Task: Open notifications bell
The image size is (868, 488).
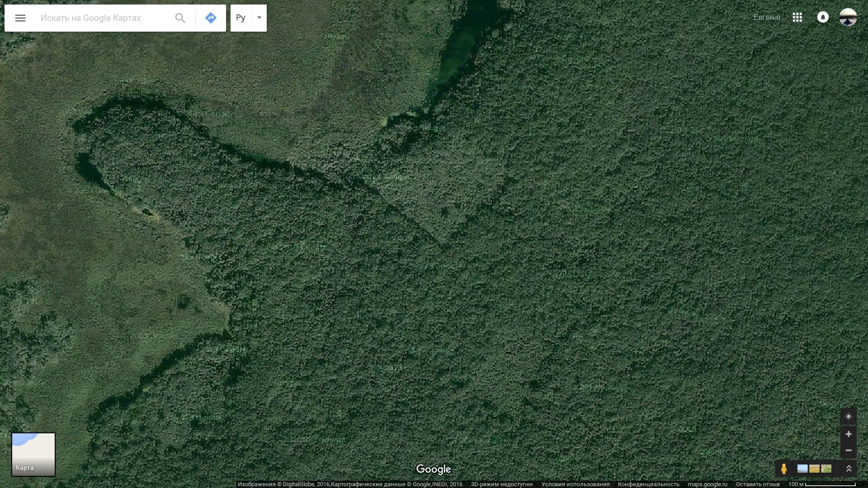Action: (823, 17)
